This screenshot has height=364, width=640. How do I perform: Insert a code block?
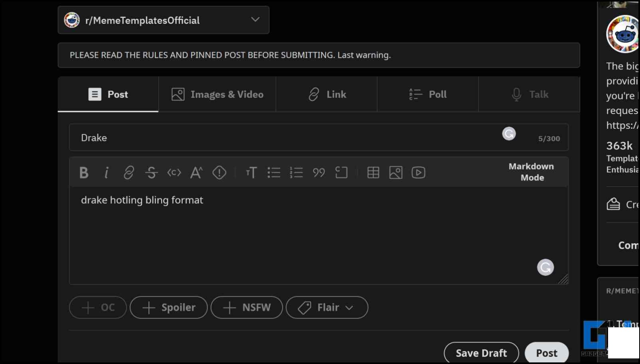pos(341,173)
